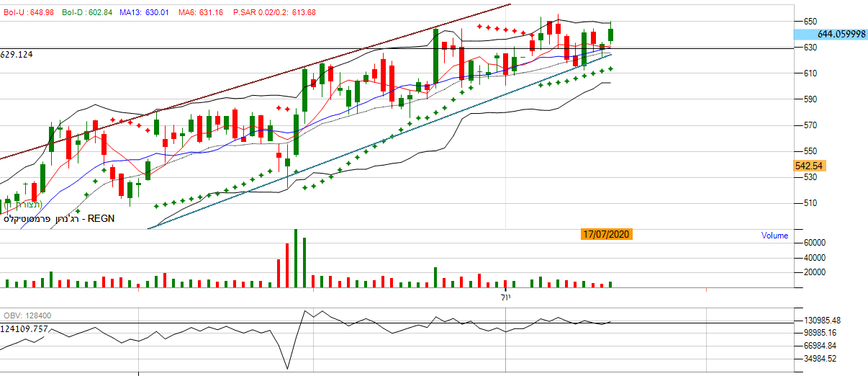Click the 124109.757 OBV level label
868x376 pixels.
[x=24, y=328]
